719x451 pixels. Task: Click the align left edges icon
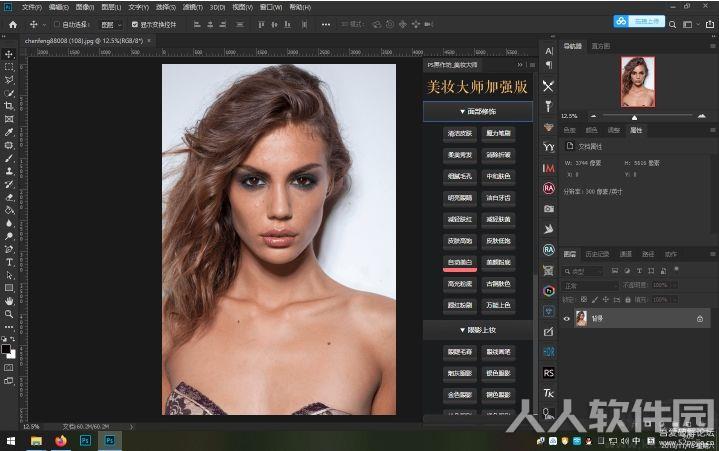coord(197,25)
